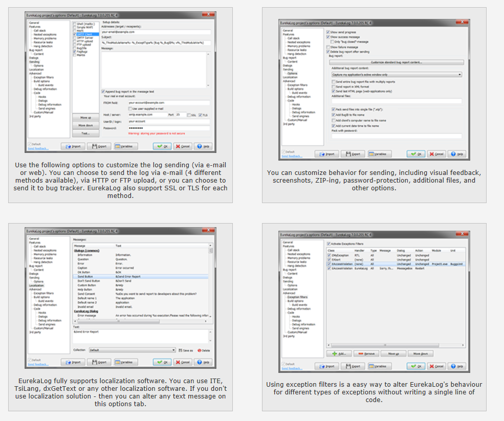Select Localization in the localization dialog tree
The image size is (504, 421).
(37, 285)
